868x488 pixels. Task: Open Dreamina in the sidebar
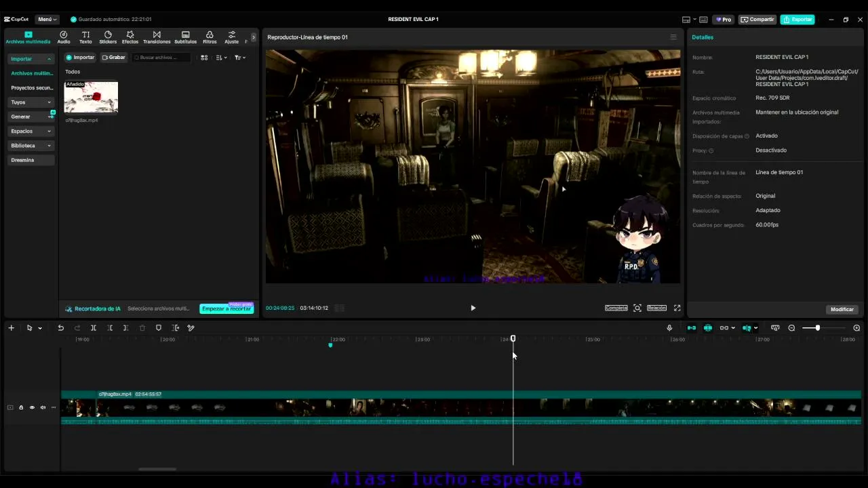pos(31,160)
